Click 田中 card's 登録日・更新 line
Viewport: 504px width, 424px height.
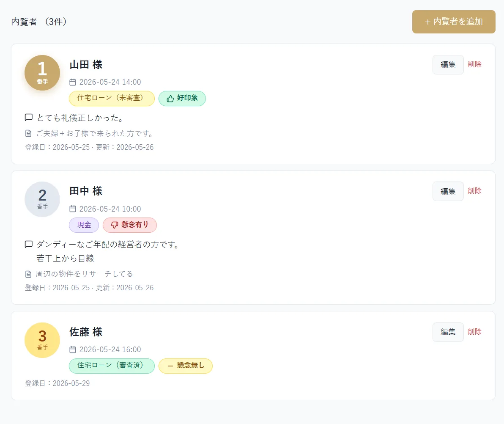coord(89,288)
